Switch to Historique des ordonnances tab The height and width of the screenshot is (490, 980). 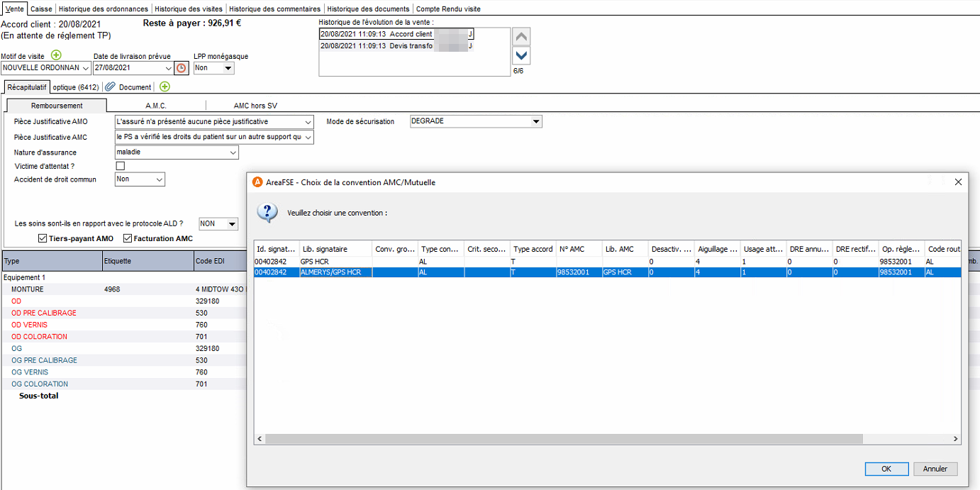(x=104, y=9)
